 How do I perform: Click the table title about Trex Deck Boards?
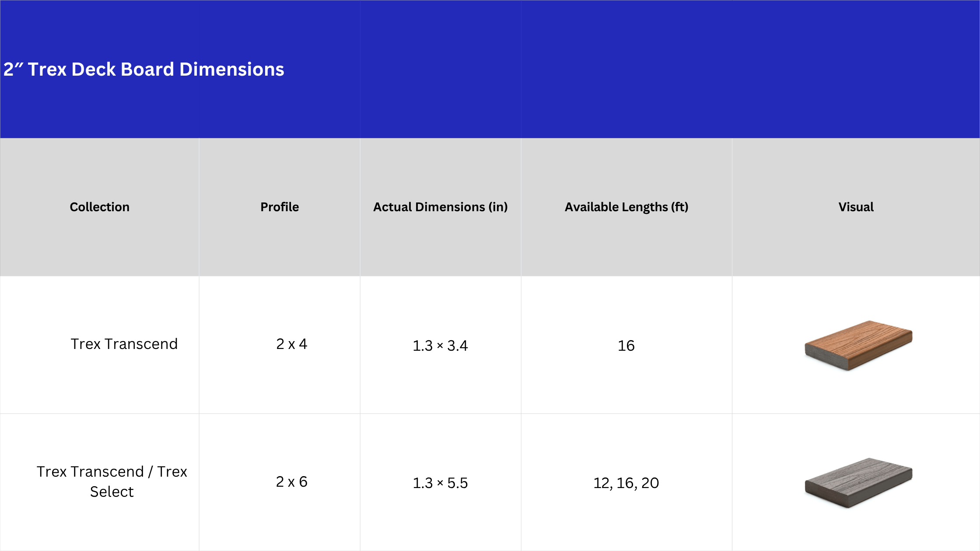point(143,69)
